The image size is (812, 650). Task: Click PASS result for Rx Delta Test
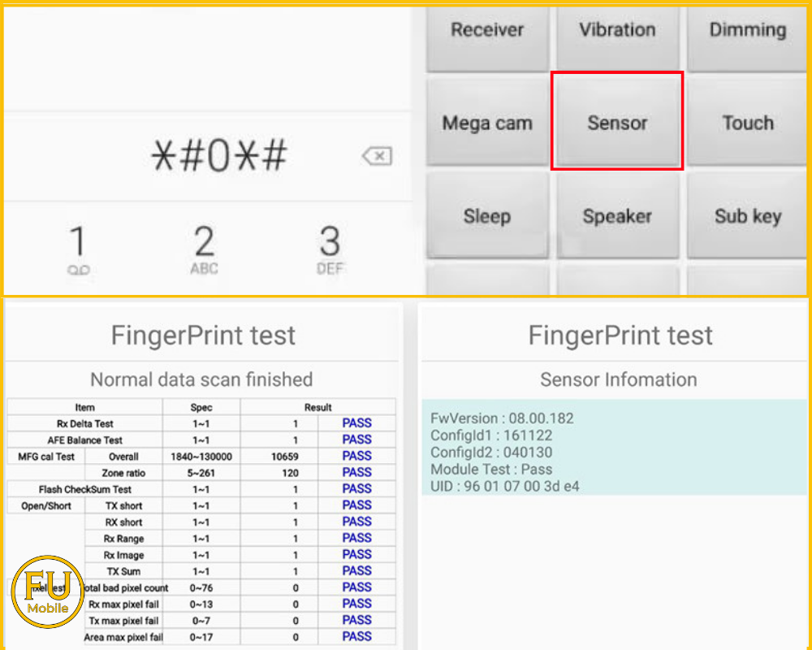tap(356, 423)
